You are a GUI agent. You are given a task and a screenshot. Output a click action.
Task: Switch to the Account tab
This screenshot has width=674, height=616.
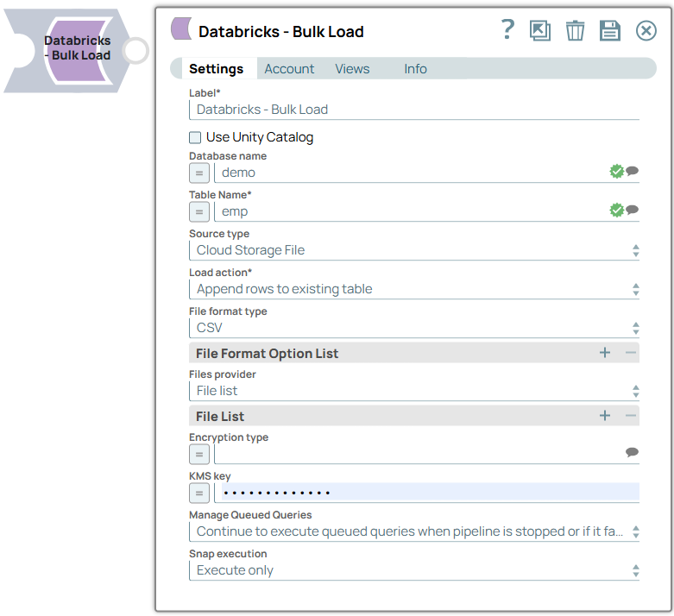289,69
